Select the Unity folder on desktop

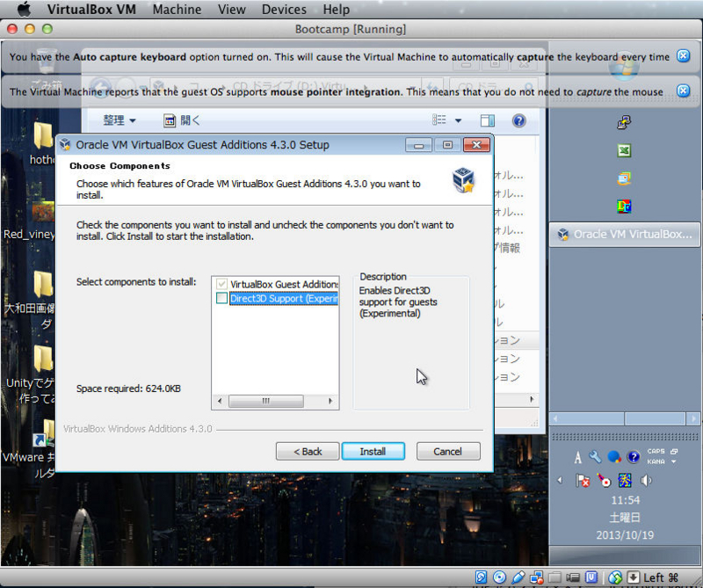point(31,375)
